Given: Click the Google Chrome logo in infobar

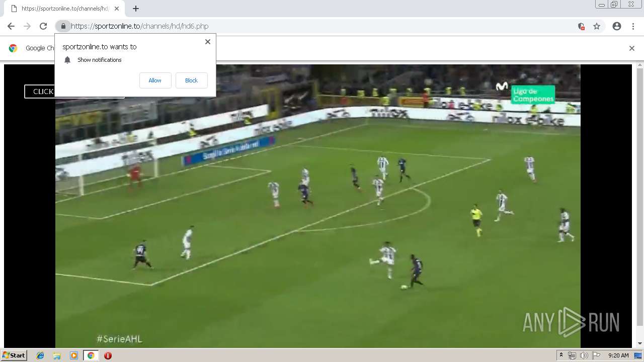Looking at the screenshot, I should click(13, 48).
